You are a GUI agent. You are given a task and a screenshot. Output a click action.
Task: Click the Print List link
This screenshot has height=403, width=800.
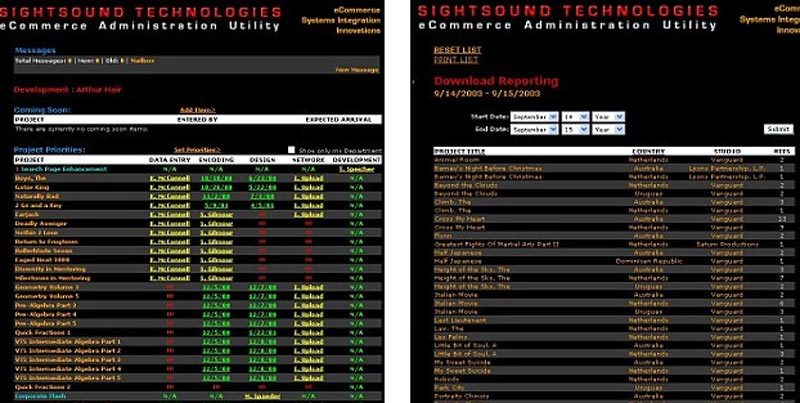449,59
